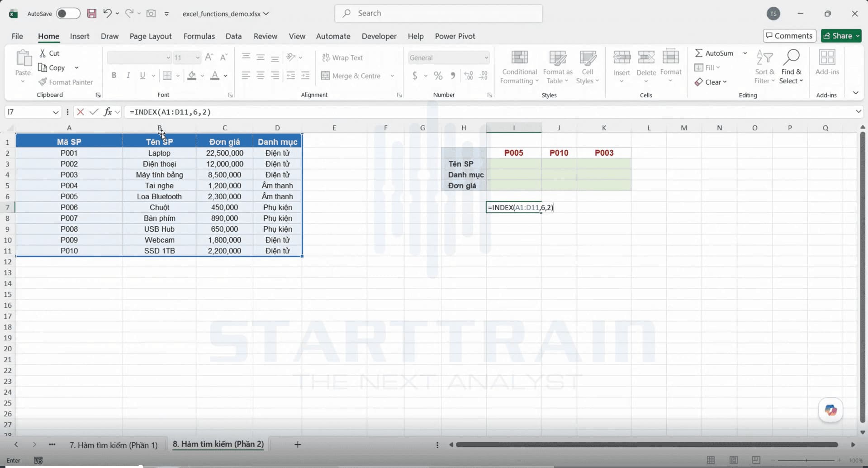Toggle Wrap Text
868x468 pixels.
pyautogui.click(x=342, y=57)
